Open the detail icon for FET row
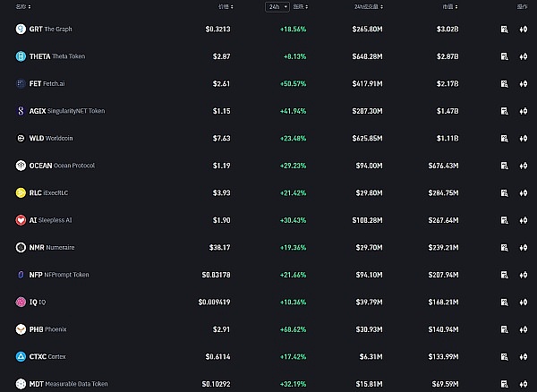Screen dimensions: 537x392 click(506, 84)
